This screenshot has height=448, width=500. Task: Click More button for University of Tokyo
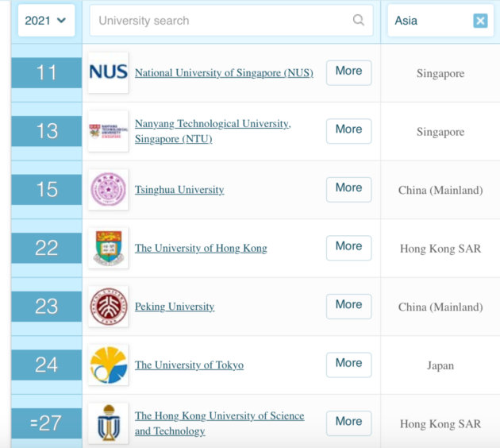pyautogui.click(x=349, y=365)
